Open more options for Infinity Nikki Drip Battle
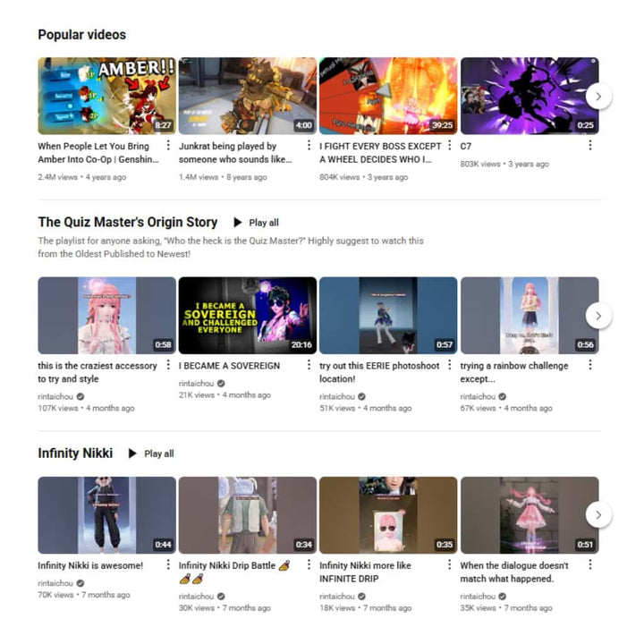The height and width of the screenshot is (644, 644). coord(309,564)
